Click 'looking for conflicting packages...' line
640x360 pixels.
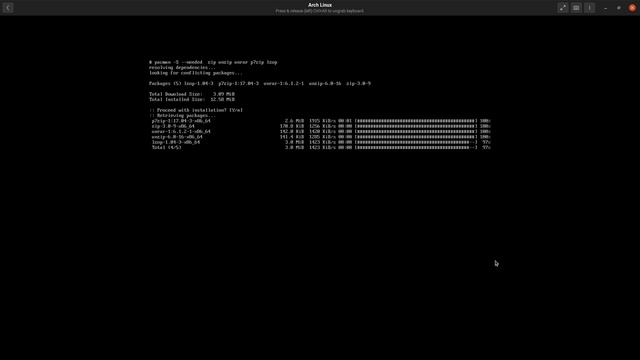(196, 73)
